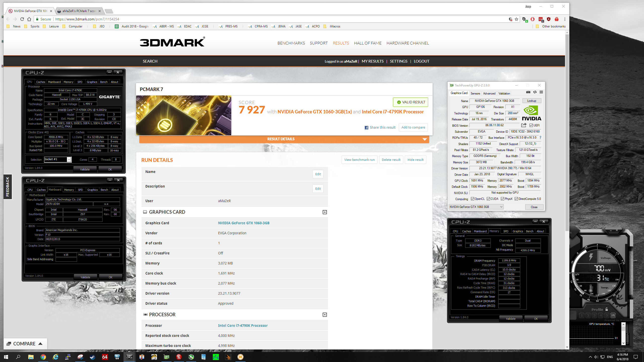The width and height of the screenshot is (644, 362).
Task: Expand the RESULT DETAILS orange bar arrow
Action: click(425, 139)
